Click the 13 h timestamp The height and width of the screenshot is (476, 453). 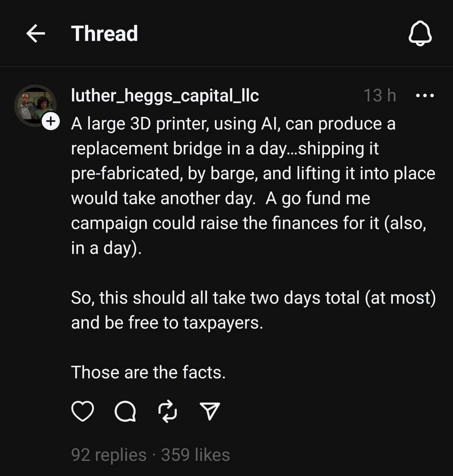click(379, 96)
